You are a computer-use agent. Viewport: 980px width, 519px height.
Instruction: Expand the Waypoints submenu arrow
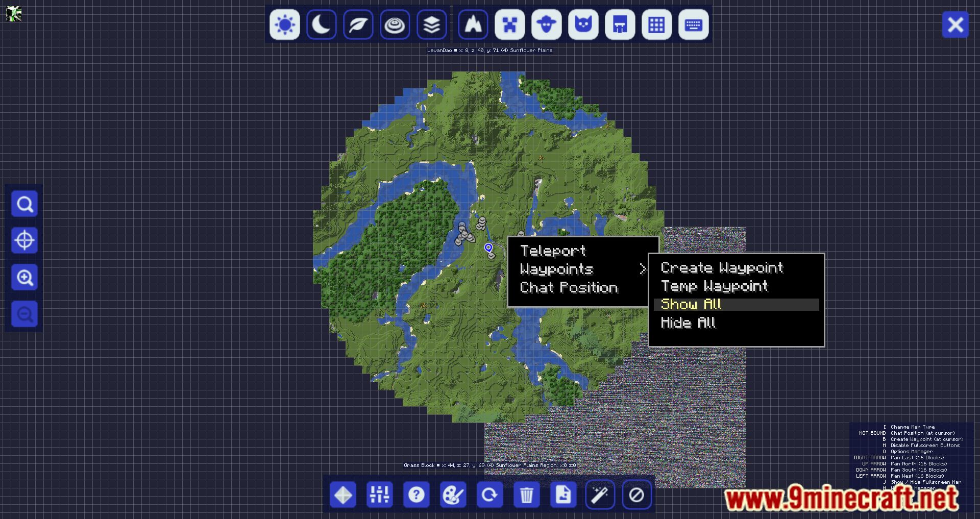pos(643,269)
